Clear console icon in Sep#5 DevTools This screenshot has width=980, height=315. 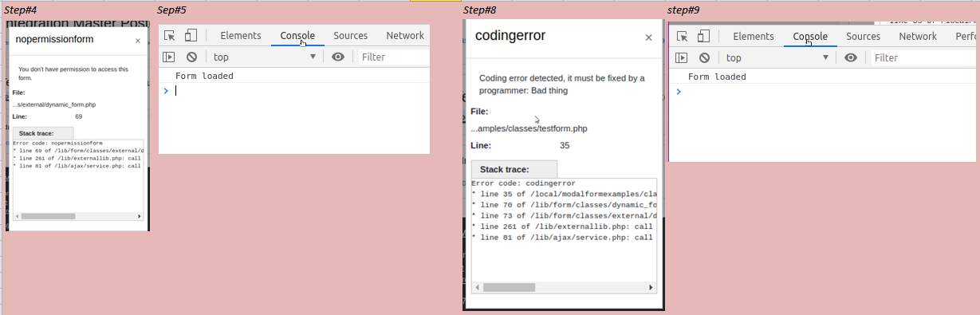(x=191, y=57)
